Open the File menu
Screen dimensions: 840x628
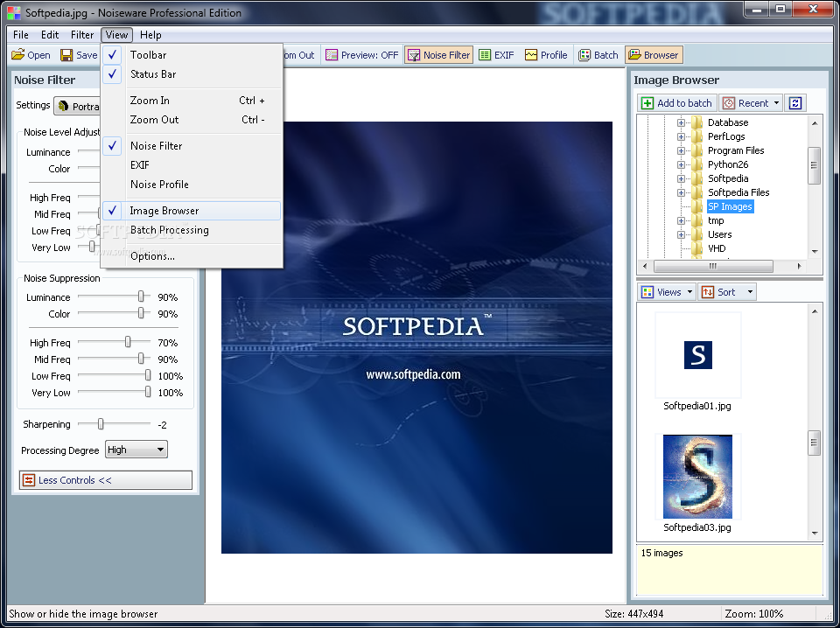[21, 35]
